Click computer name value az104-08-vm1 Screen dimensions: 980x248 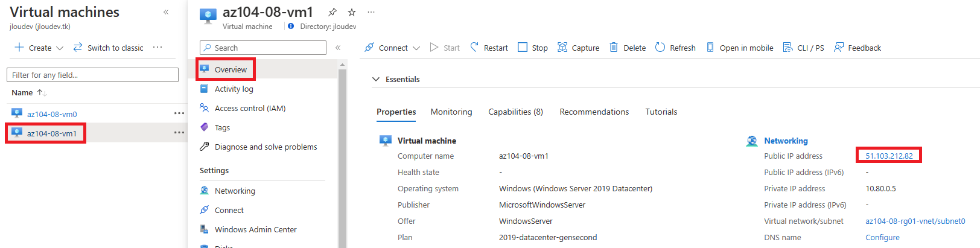point(524,156)
